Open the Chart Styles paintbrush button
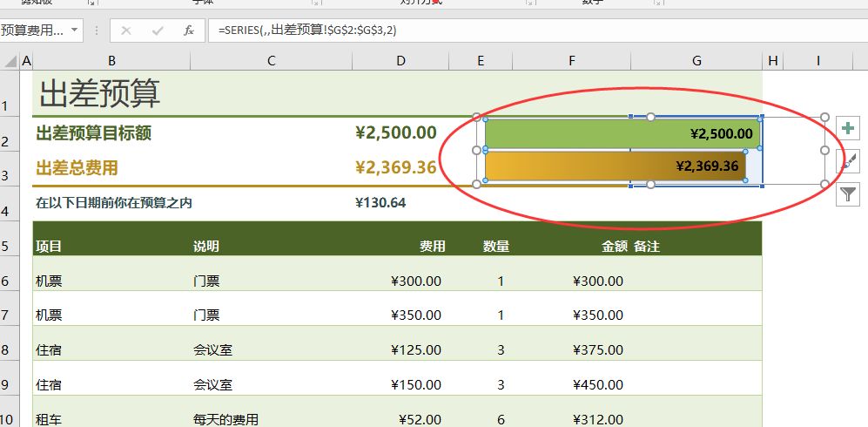Screen dimensions: 868x427 tap(849, 161)
